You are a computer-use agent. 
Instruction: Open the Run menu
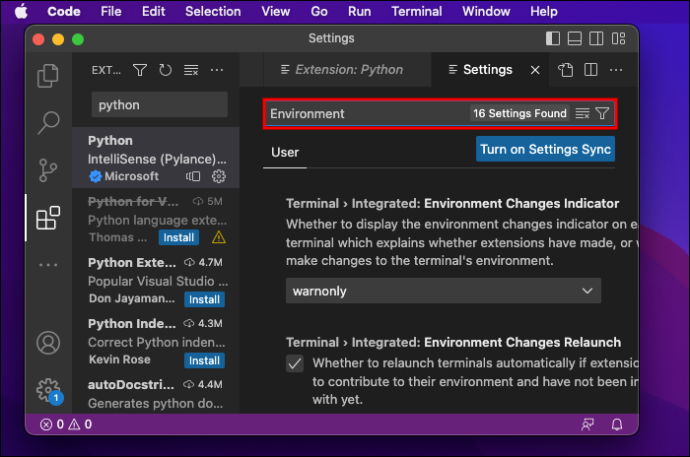click(359, 11)
